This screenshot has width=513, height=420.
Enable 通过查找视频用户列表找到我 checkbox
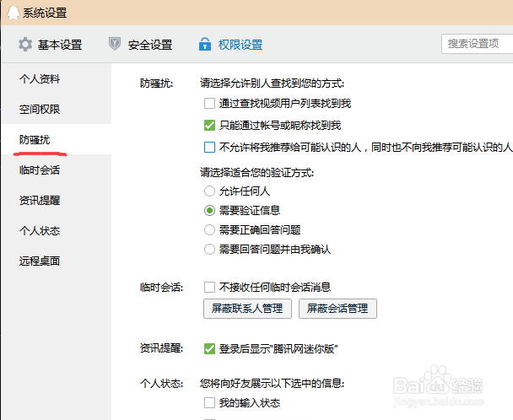(209, 104)
